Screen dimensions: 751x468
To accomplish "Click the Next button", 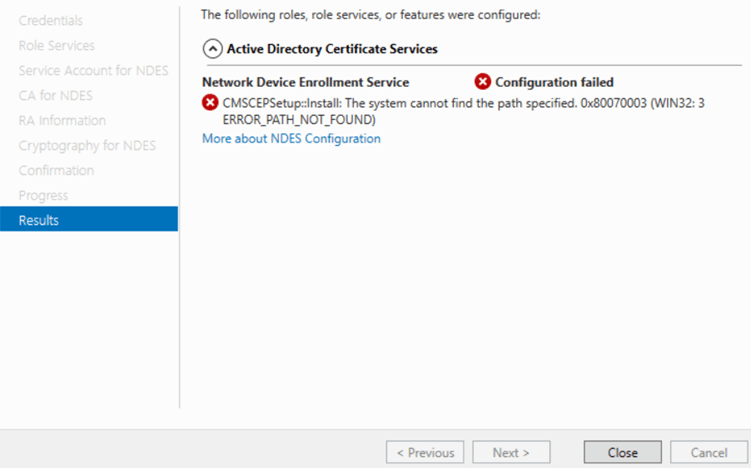I will click(511, 452).
